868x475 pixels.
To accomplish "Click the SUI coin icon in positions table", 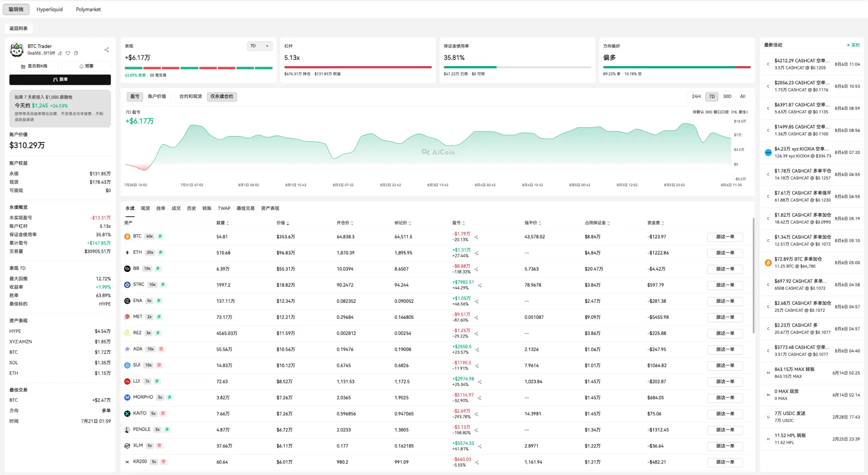I will tap(127, 366).
